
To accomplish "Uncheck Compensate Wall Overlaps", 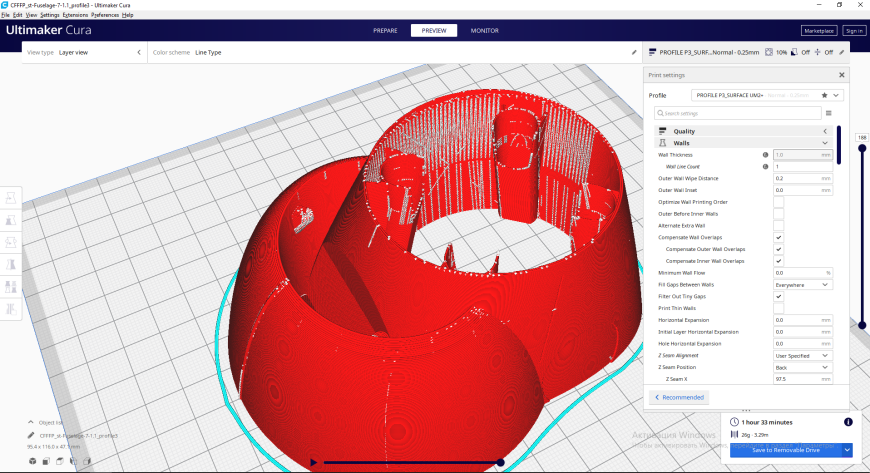I will pos(778,238).
